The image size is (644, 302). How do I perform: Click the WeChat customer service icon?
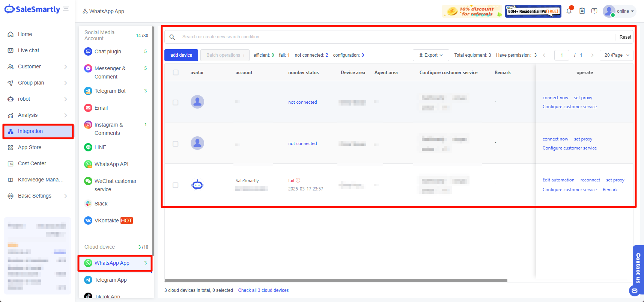coord(88,181)
